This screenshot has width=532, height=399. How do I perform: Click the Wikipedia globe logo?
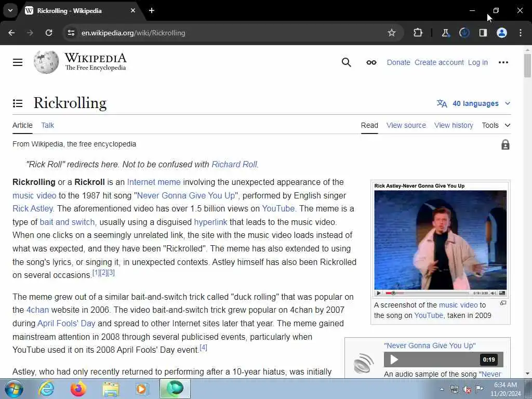[x=46, y=62]
